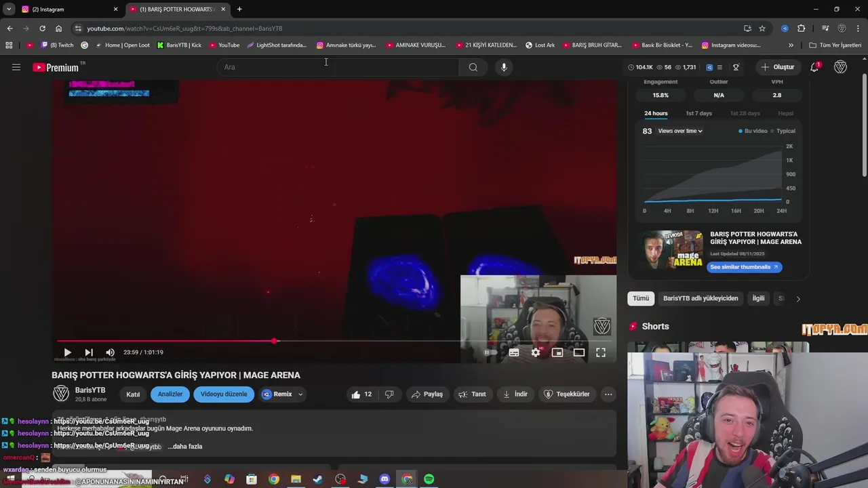Open the Chrome extensions puzzle icon
The height and width of the screenshot is (488, 868).
click(x=802, y=28)
